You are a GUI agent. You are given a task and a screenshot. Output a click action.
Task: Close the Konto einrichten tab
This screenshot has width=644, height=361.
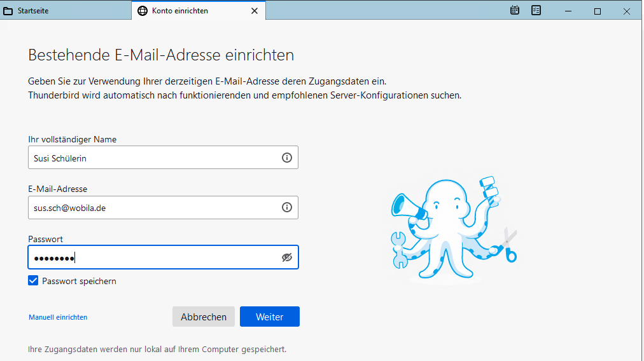coord(255,11)
